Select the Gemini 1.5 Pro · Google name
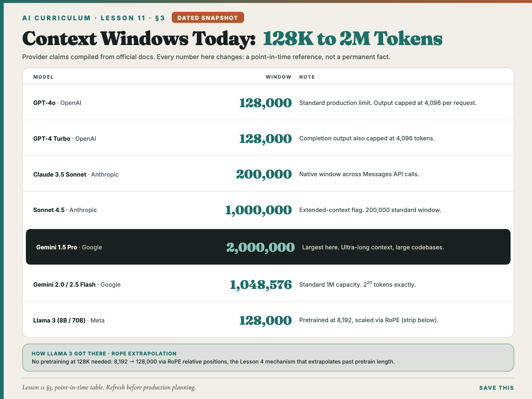The width and height of the screenshot is (532, 399). click(69, 247)
